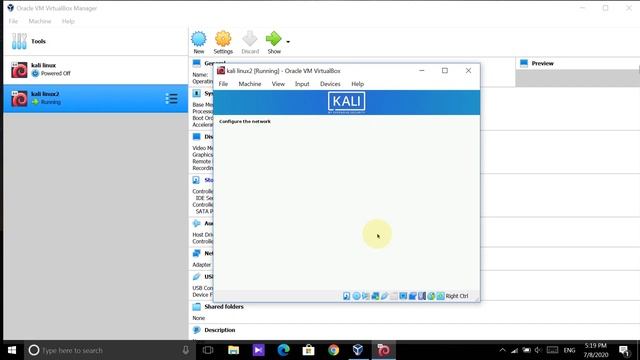Open the Windows Start menu

coord(12,350)
